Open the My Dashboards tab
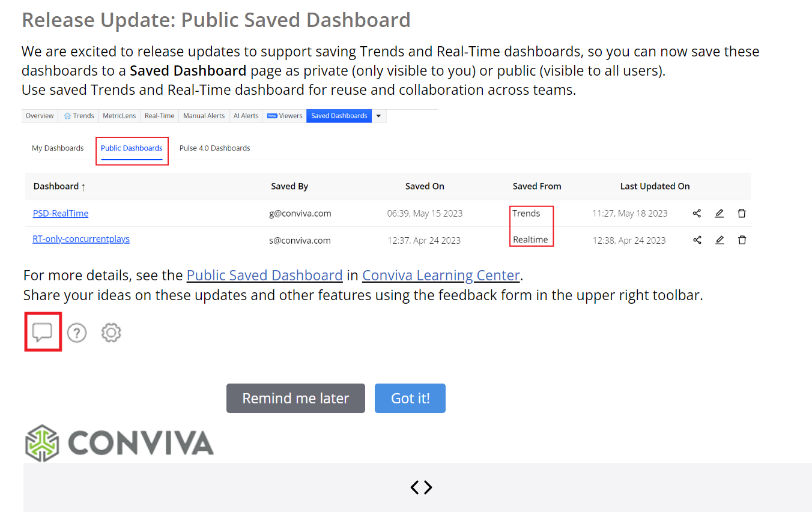This screenshot has width=812, height=512. [58, 148]
